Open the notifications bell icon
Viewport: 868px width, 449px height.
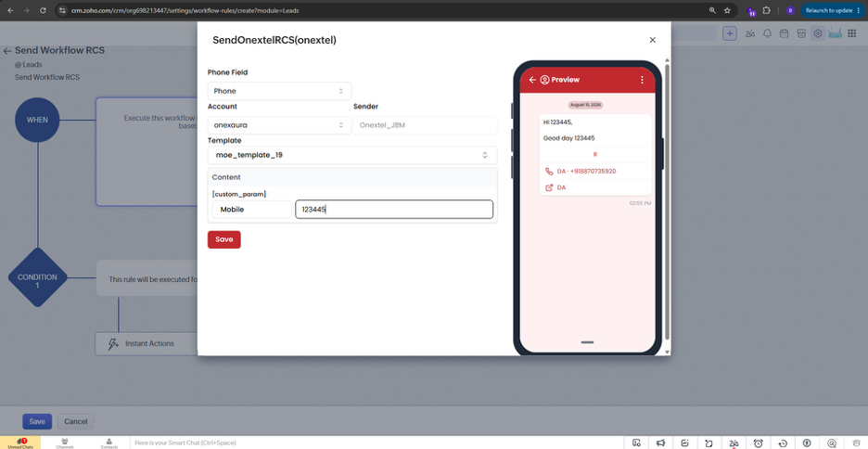(767, 33)
